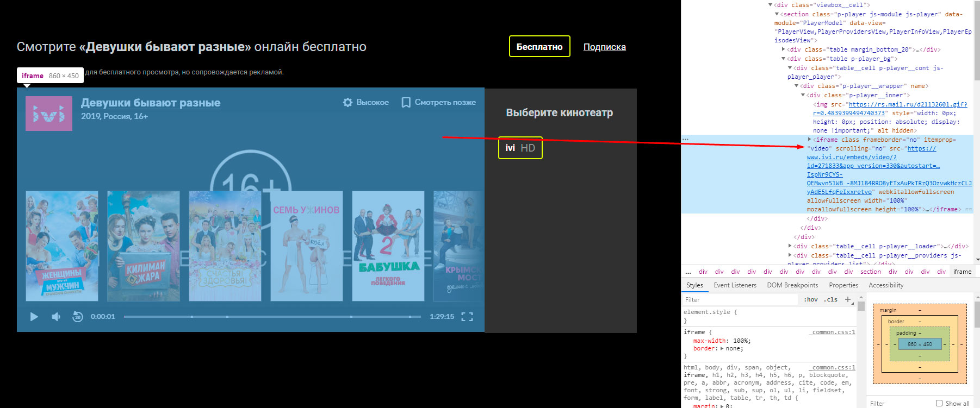The image size is (980, 408).
Task: Click the plus icon for new style rule
Action: pyautogui.click(x=848, y=299)
